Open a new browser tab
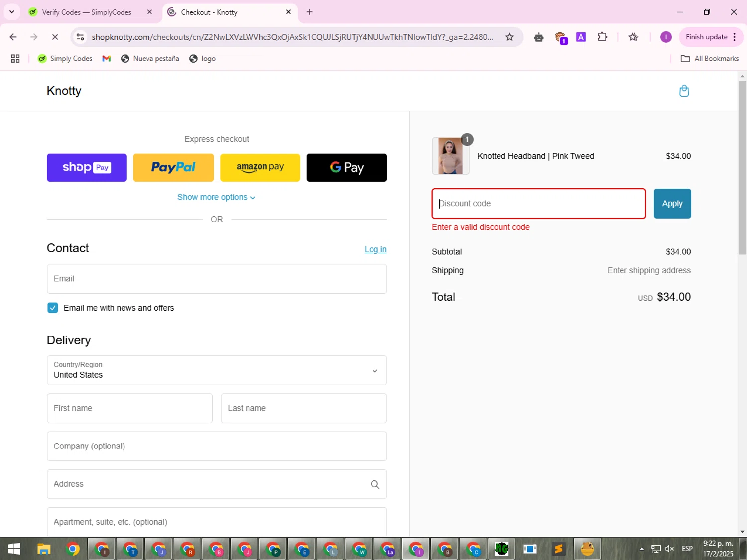Screen dimensions: 747x560 (x=309, y=12)
